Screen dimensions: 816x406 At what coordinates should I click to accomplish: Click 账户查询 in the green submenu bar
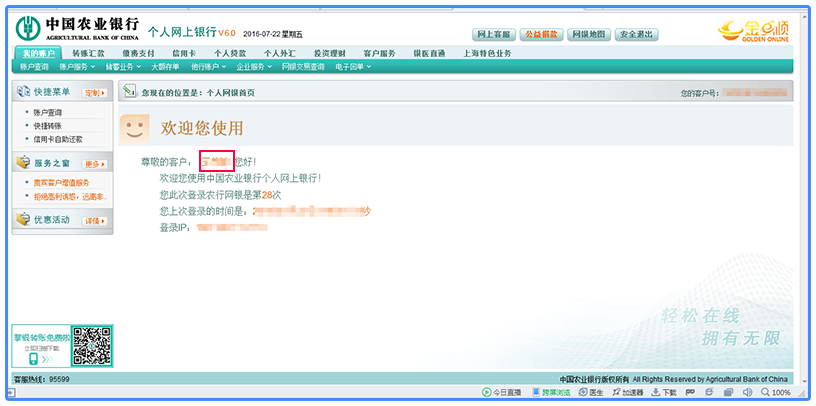point(34,67)
